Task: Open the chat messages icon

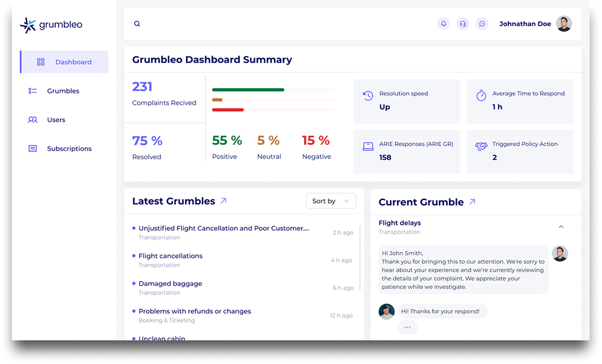Action: [482, 24]
